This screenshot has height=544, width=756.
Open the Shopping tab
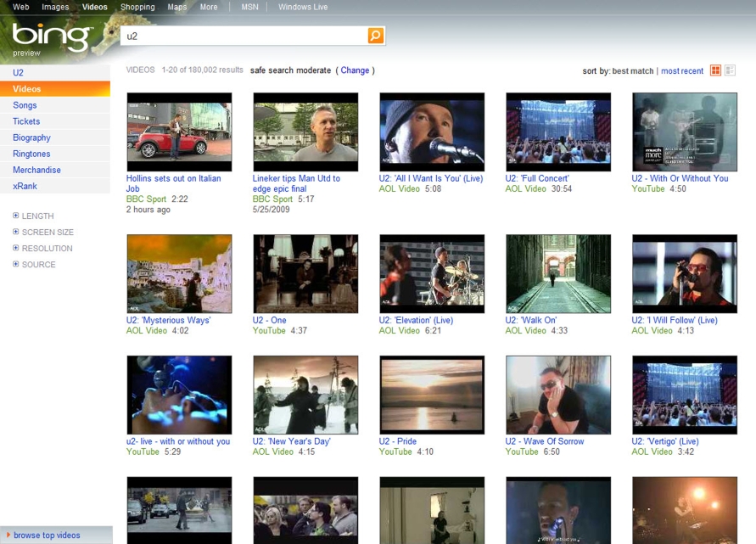point(137,7)
